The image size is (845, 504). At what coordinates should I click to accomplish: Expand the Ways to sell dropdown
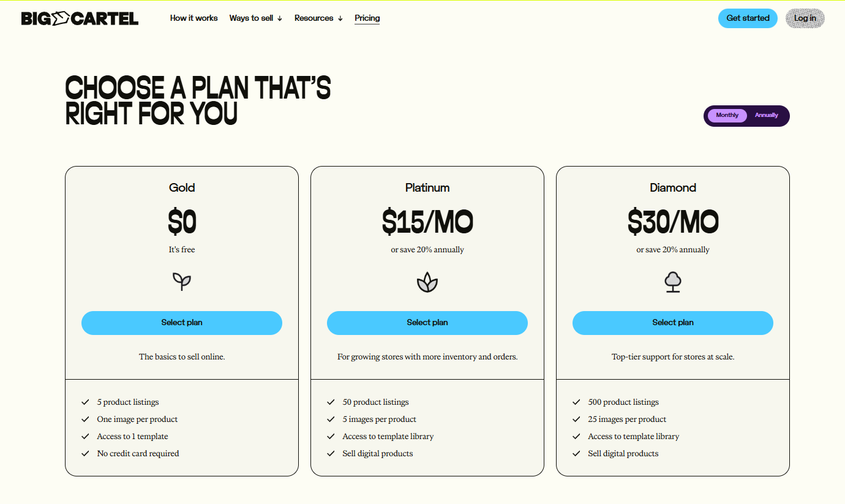click(x=255, y=18)
